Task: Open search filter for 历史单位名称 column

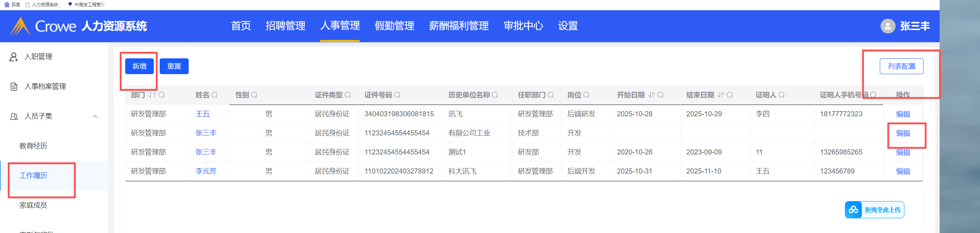Action: (x=495, y=95)
